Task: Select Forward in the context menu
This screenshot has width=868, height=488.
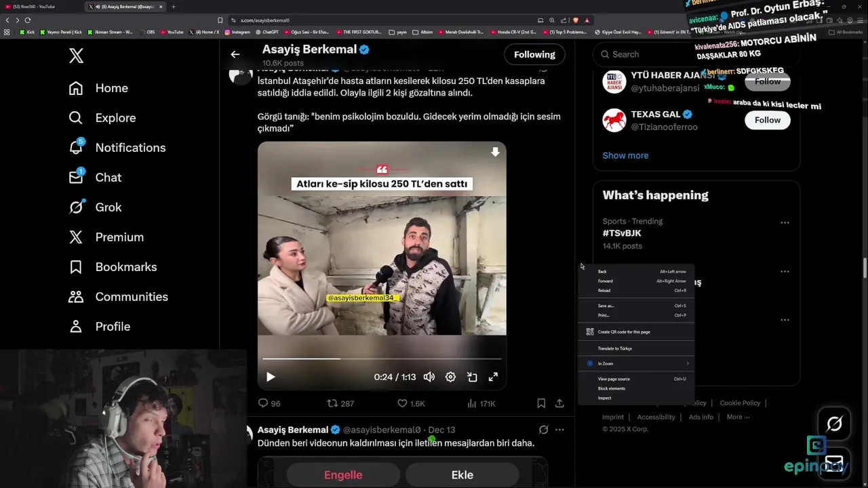Action: pyautogui.click(x=636, y=281)
